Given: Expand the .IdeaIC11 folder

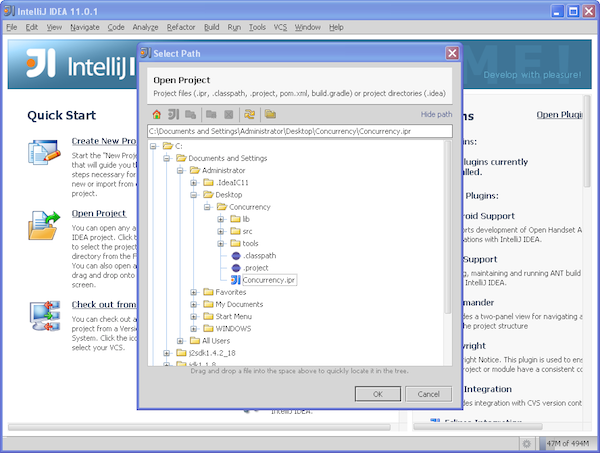Looking at the screenshot, I should pyautogui.click(x=194, y=183).
